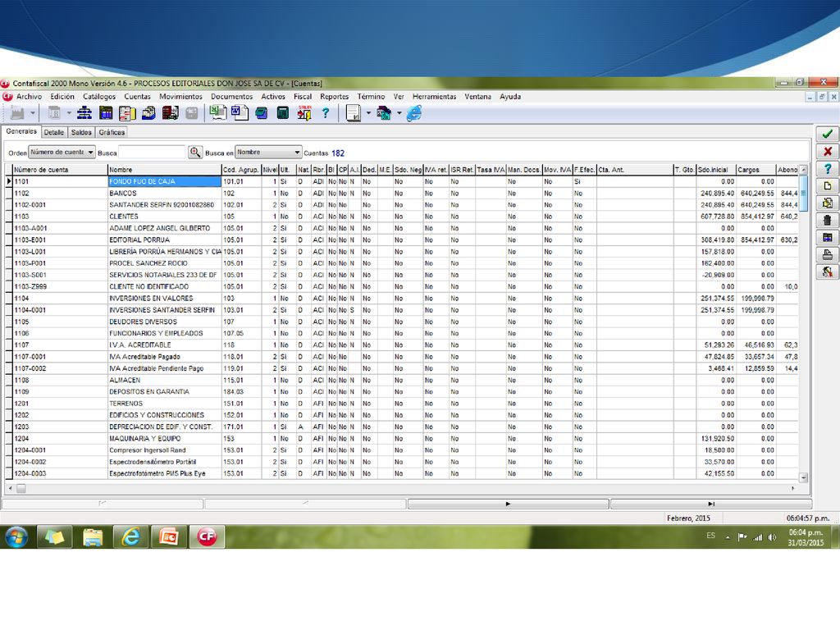Screen dimensions: 840x630
Task: Expand the arrow beside the factory toolbar icon
Action: pos(33,113)
